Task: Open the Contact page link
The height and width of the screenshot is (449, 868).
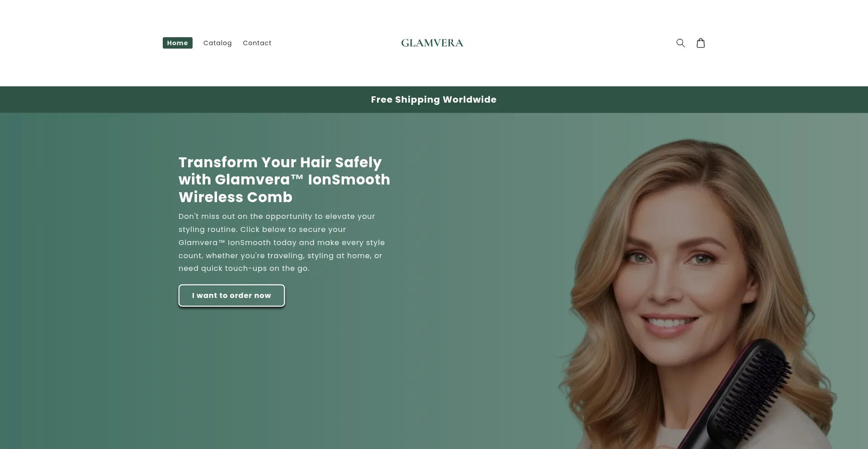Action: [x=257, y=43]
